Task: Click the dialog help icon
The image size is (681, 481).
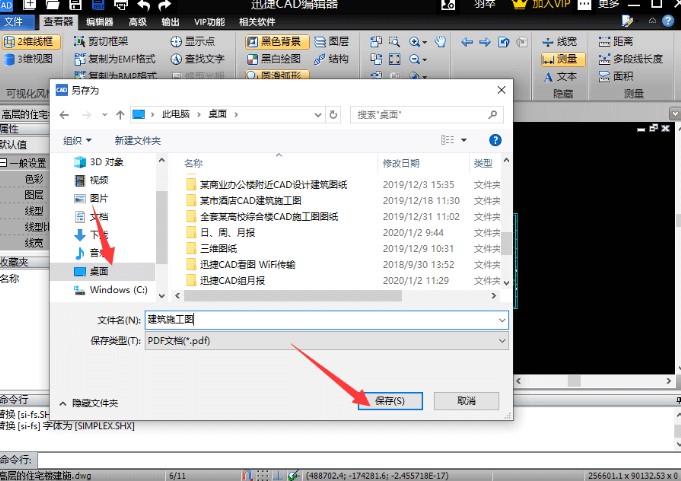Action: tap(495, 140)
